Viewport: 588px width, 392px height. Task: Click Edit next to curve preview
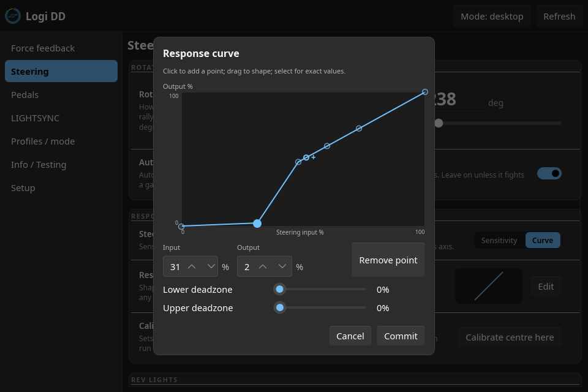(546, 286)
